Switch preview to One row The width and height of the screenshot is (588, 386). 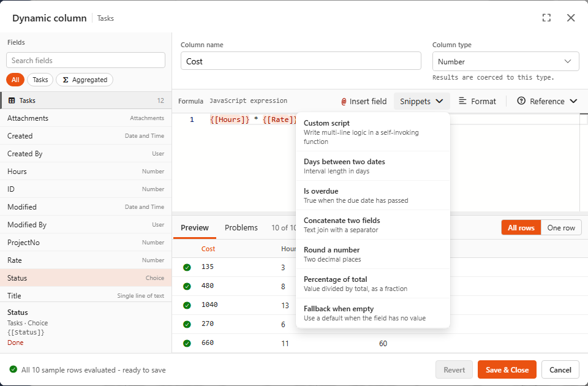click(x=561, y=228)
